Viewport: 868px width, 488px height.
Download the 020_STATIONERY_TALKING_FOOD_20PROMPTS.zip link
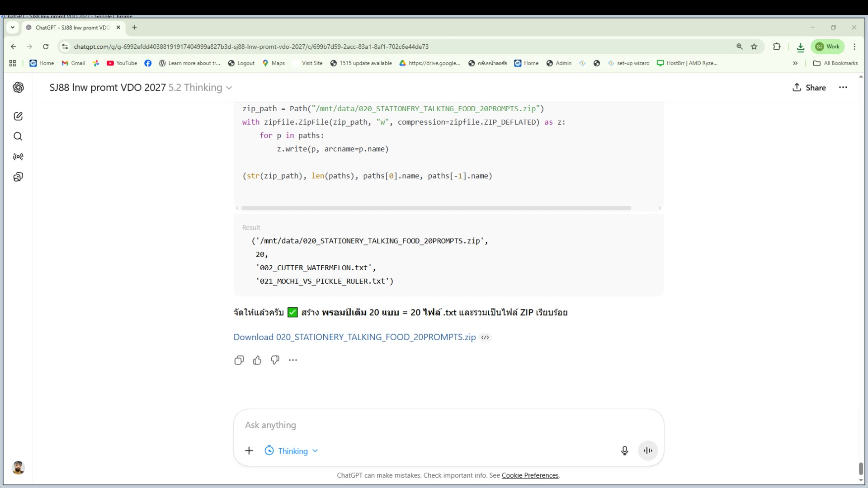354,337
